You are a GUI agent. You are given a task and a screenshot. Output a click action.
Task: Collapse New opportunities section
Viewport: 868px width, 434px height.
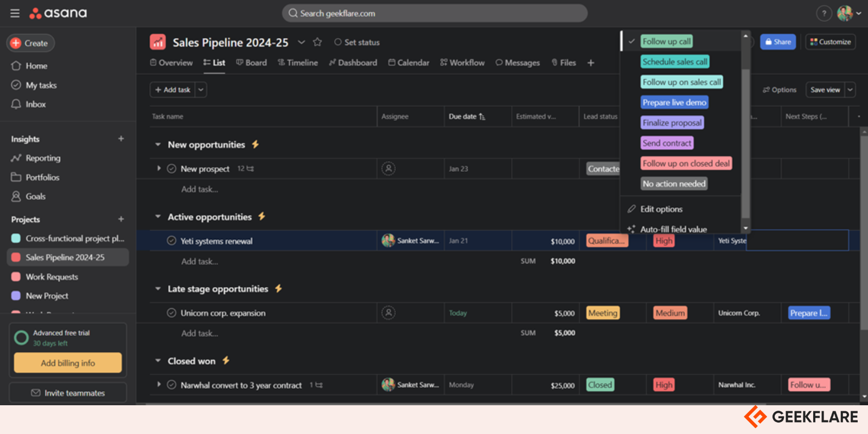(158, 145)
